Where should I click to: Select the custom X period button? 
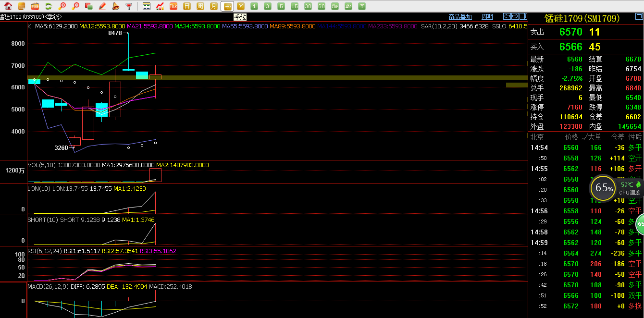(241, 6)
